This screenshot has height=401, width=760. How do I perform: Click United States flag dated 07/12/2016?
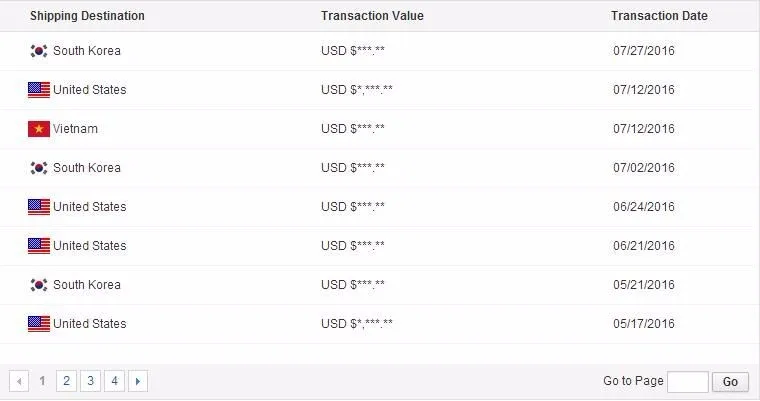(39, 90)
